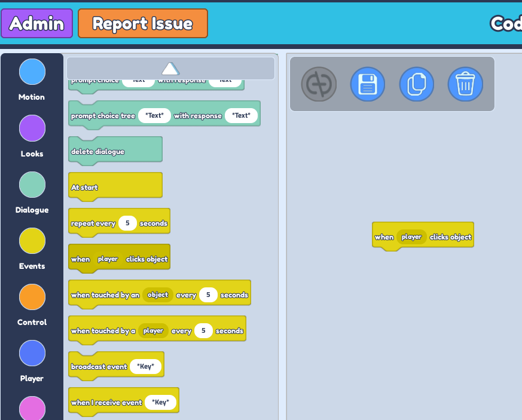Open the Looks block category

[x=31, y=128]
